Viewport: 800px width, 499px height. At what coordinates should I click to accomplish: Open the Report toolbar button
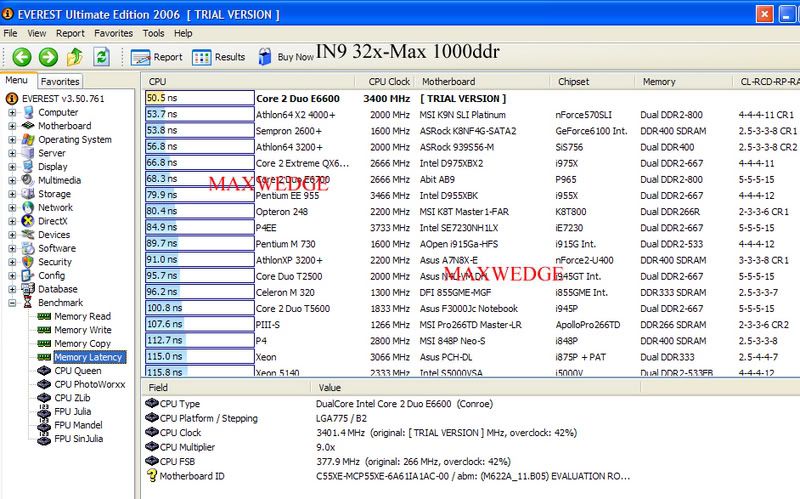coord(156,57)
